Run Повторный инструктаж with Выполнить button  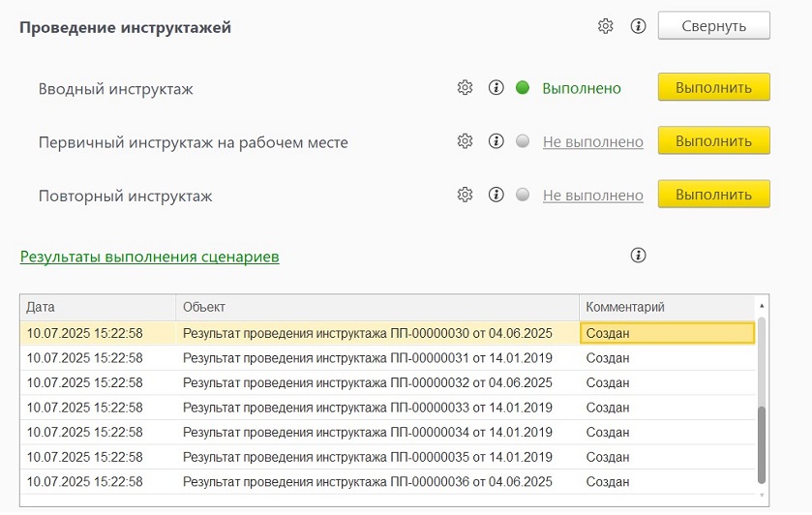(713, 195)
